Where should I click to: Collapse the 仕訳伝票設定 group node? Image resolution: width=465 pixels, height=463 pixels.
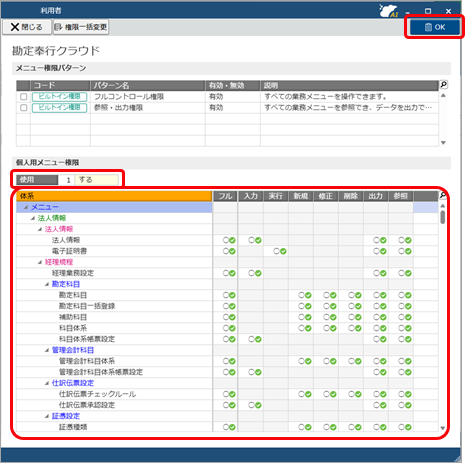tap(47, 383)
